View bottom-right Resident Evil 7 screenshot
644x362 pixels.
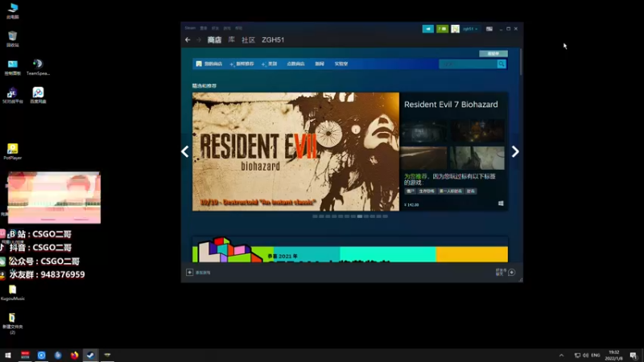pos(477,158)
